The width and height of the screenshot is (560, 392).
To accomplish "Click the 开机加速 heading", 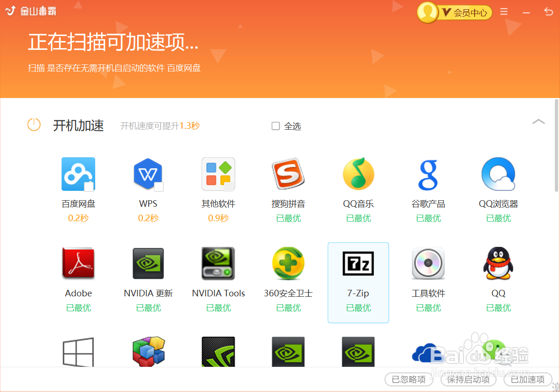I will [x=78, y=126].
